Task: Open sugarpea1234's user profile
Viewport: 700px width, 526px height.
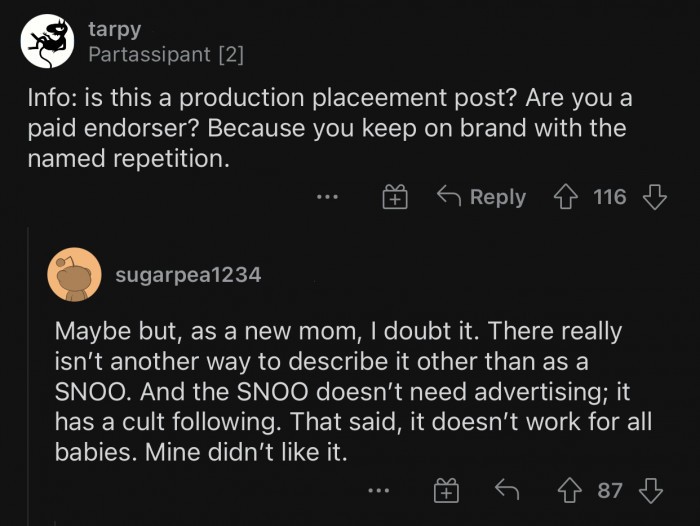Action: point(188,275)
